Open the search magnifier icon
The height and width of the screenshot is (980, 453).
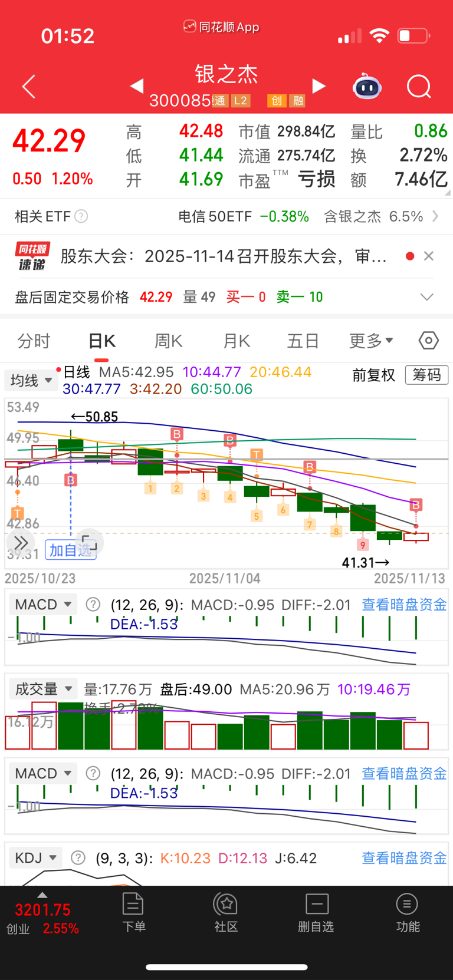pos(419,87)
